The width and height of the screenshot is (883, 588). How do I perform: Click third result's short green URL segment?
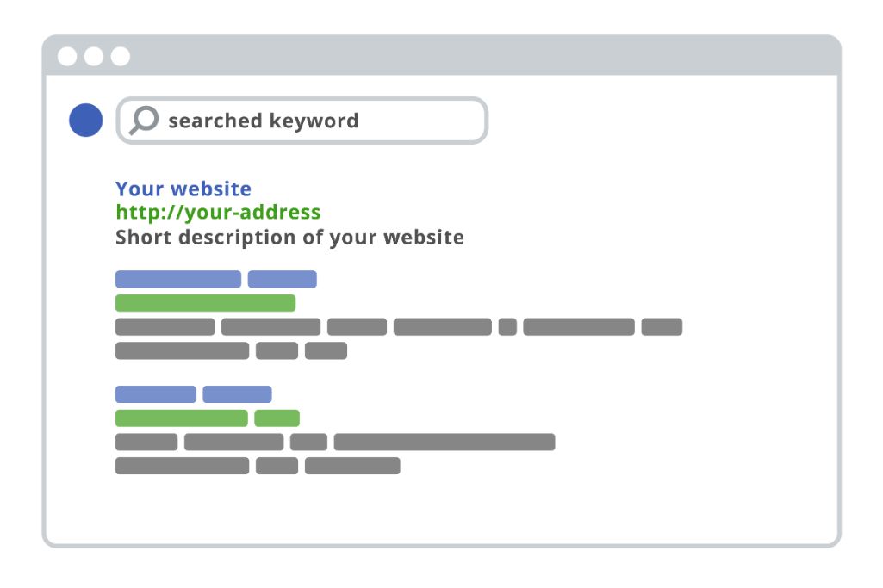(x=277, y=418)
